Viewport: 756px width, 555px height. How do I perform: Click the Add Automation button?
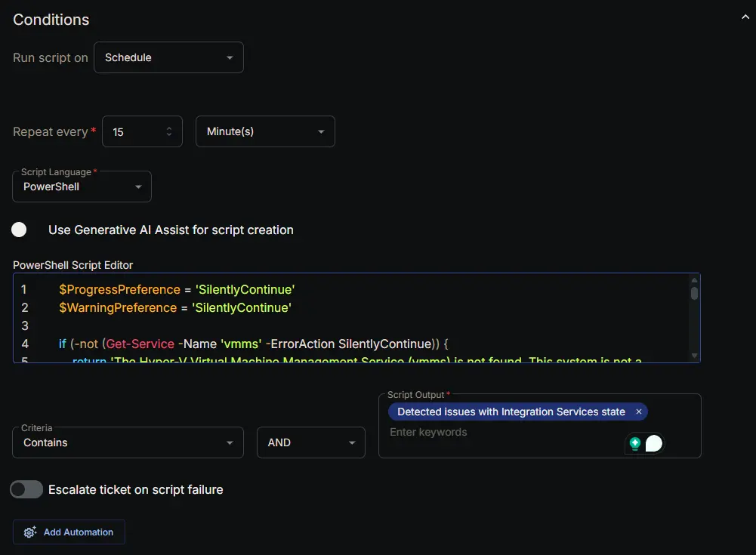[x=69, y=532]
